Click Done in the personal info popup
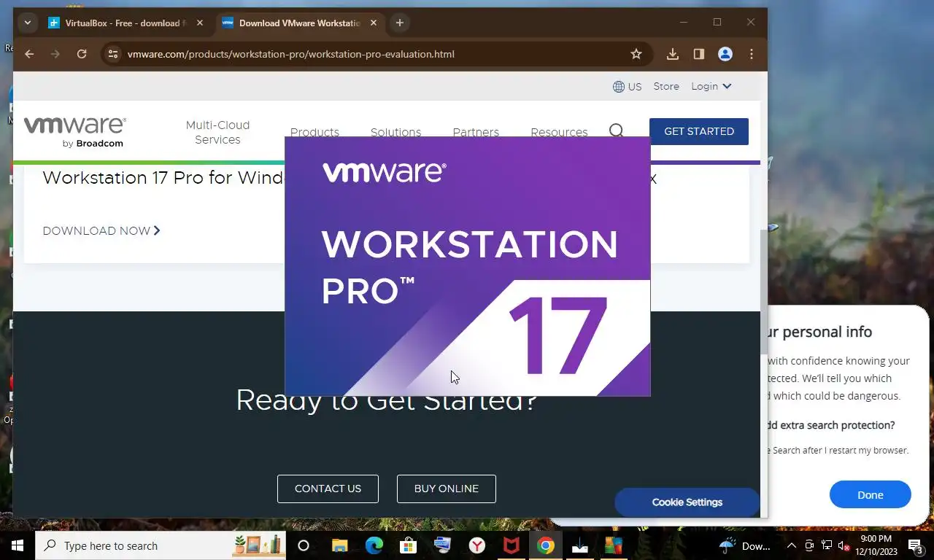 [870, 494]
